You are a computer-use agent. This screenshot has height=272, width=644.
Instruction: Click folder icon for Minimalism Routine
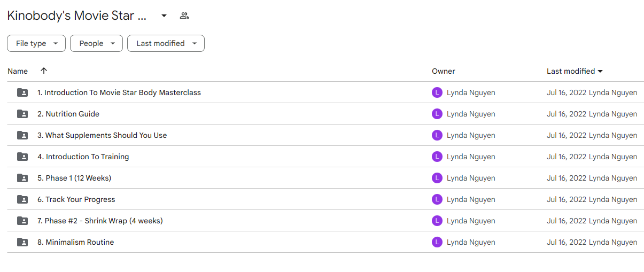coord(22,242)
